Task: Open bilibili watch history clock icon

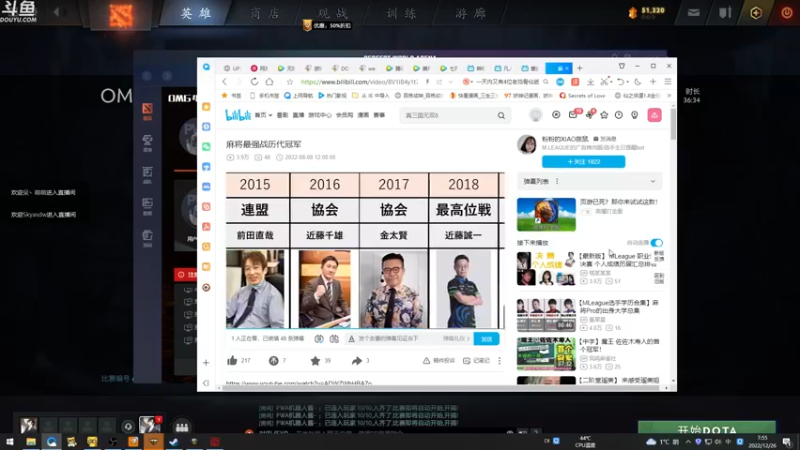Action: 619,115
